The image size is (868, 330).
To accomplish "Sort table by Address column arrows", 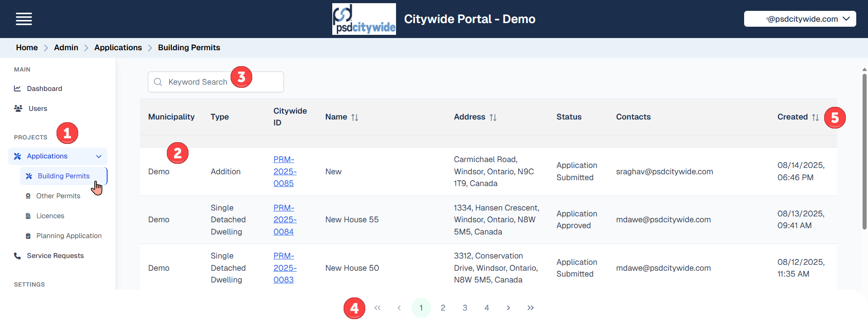I will point(493,117).
